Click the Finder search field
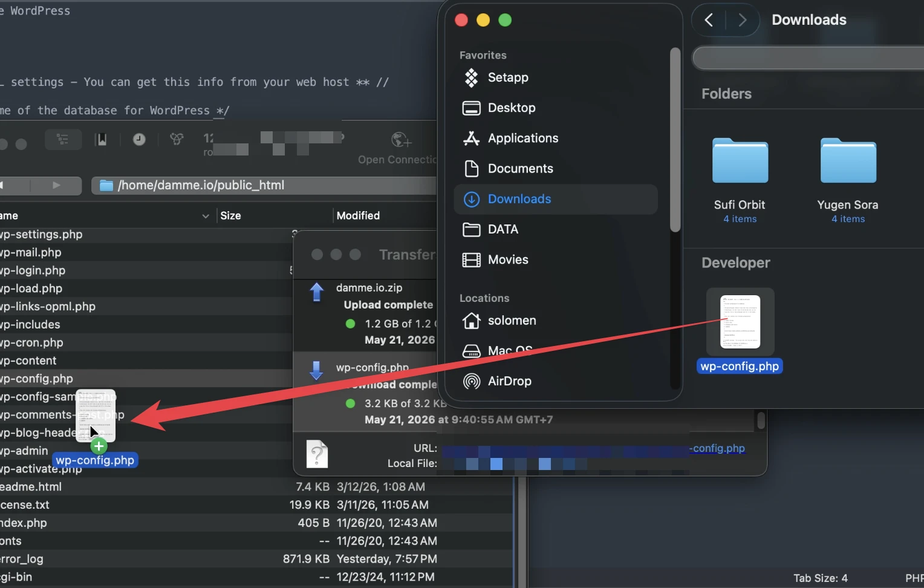Viewport: 924px width, 588px height. click(x=808, y=58)
